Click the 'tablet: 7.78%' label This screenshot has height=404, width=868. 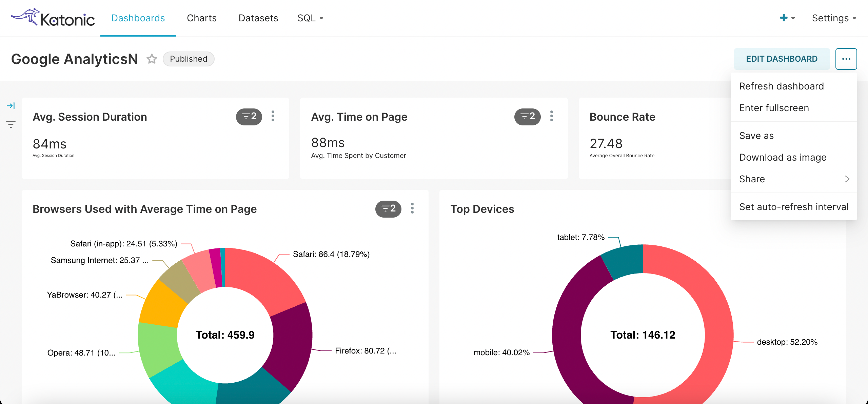pyautogui.click(x=581, y=237)
